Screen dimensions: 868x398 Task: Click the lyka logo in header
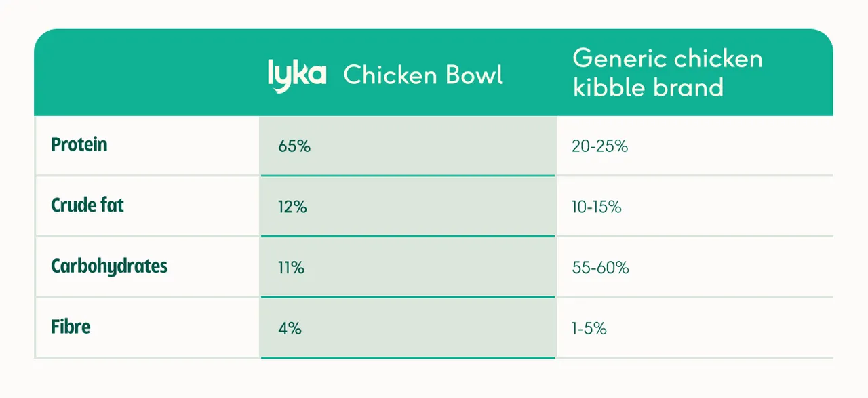(297, 75)
